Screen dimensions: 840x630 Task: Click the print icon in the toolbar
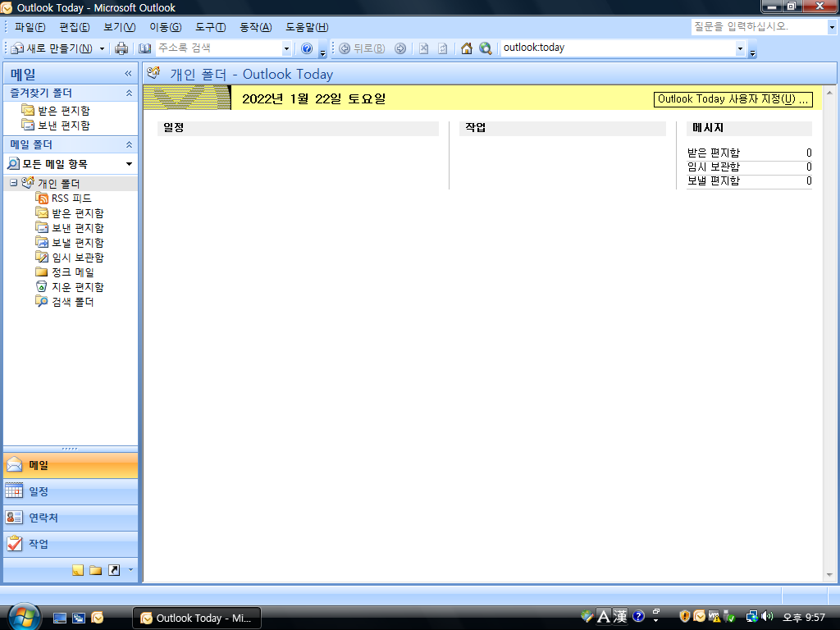(x=121, y=48)
